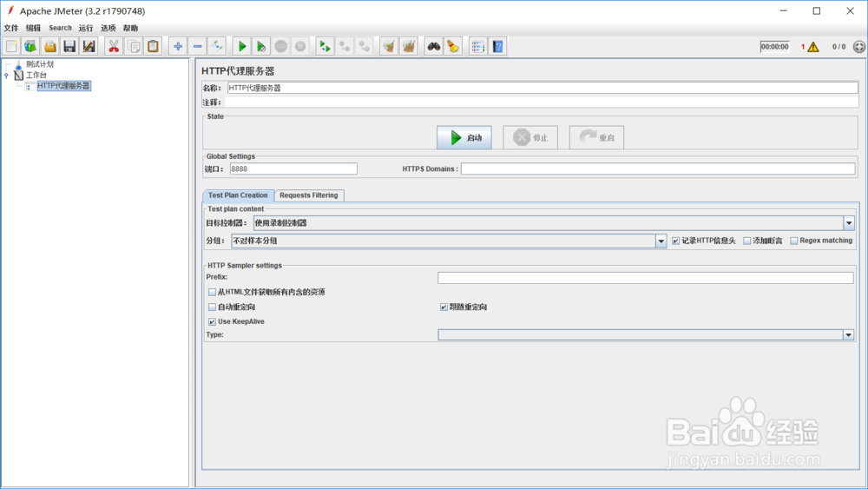
Task: Click the 00:00:00 elapsed time display
Action: click(774, 47)
